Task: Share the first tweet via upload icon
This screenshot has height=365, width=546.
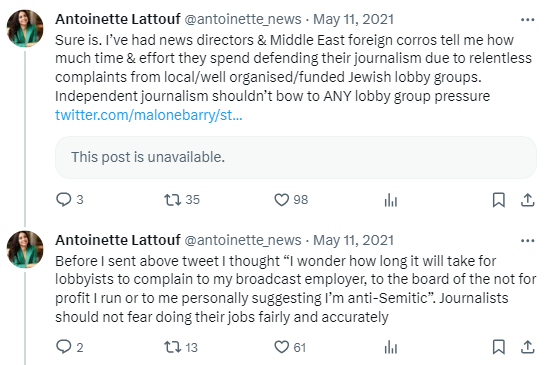Action: (528, 200)
